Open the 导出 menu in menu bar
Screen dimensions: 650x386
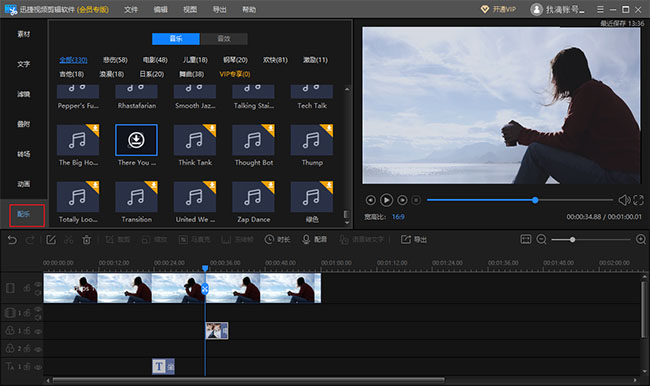220,10
